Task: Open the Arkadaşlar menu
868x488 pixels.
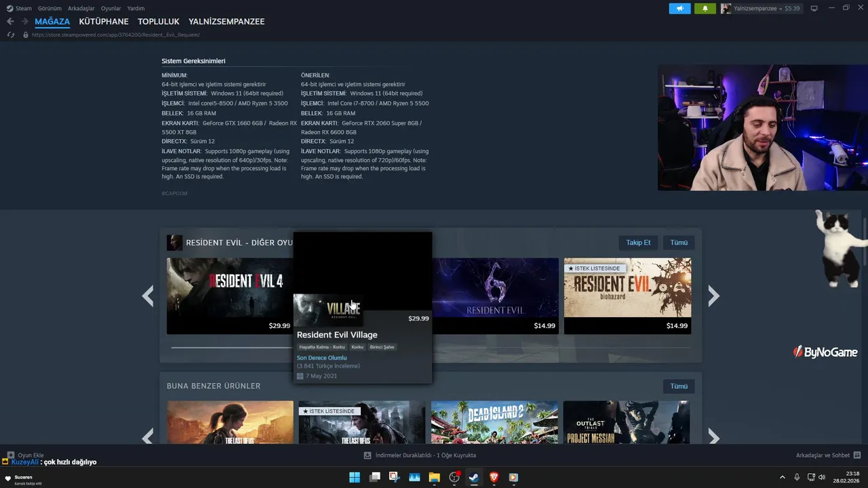Action: [x=81, y=8]
